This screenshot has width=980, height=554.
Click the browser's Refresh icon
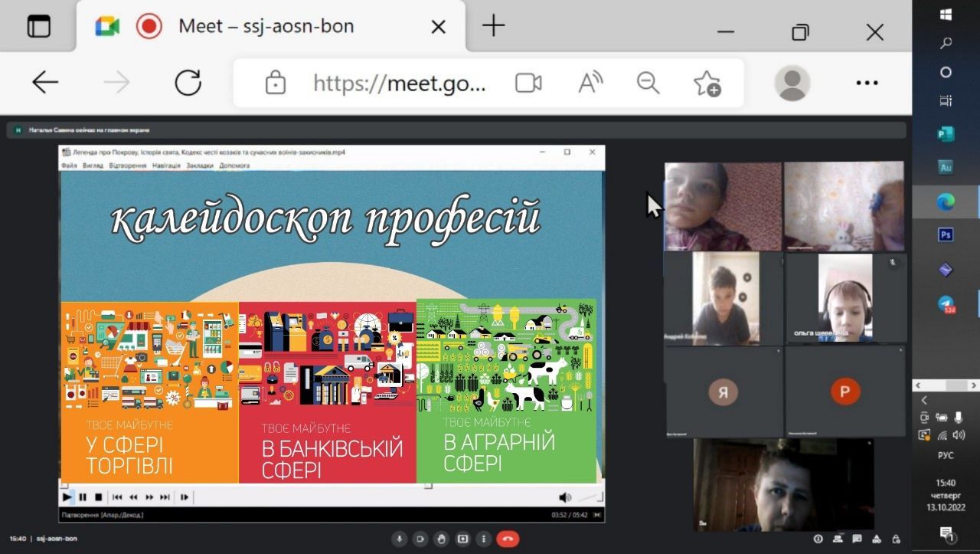coord(188,83)
